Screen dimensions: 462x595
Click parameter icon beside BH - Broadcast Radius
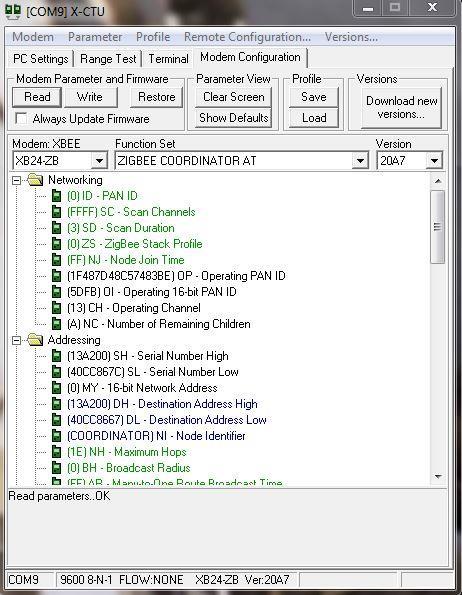pos(56,468)
